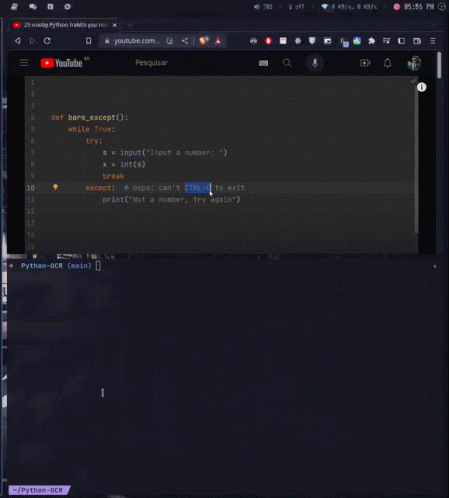Click the Brave Shields lion icon
Screen dimensions: 449x498
(203, 41)
